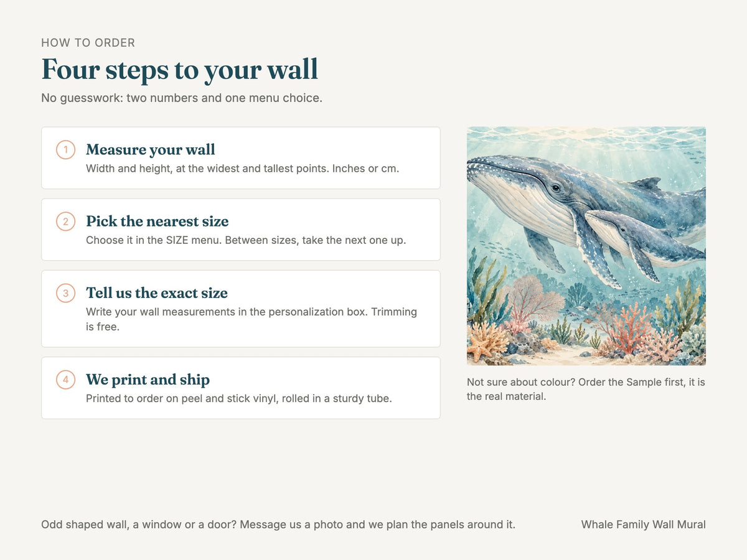
Task: Click the Four steps to your wall title
Action: [180, 69]
